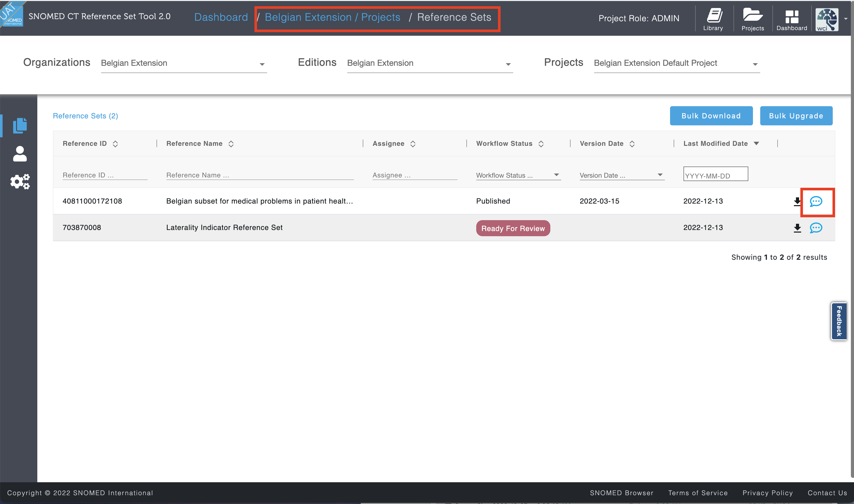The width and height of the screenshot is (854, 504).
Task: Open the Feedback side tab
Action: click(839, 321)
